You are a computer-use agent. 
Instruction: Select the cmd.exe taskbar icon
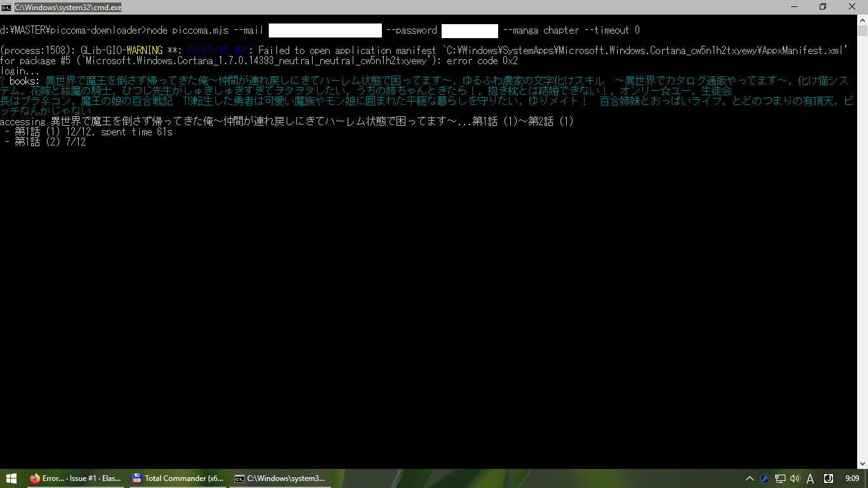[x=280, y=478]
